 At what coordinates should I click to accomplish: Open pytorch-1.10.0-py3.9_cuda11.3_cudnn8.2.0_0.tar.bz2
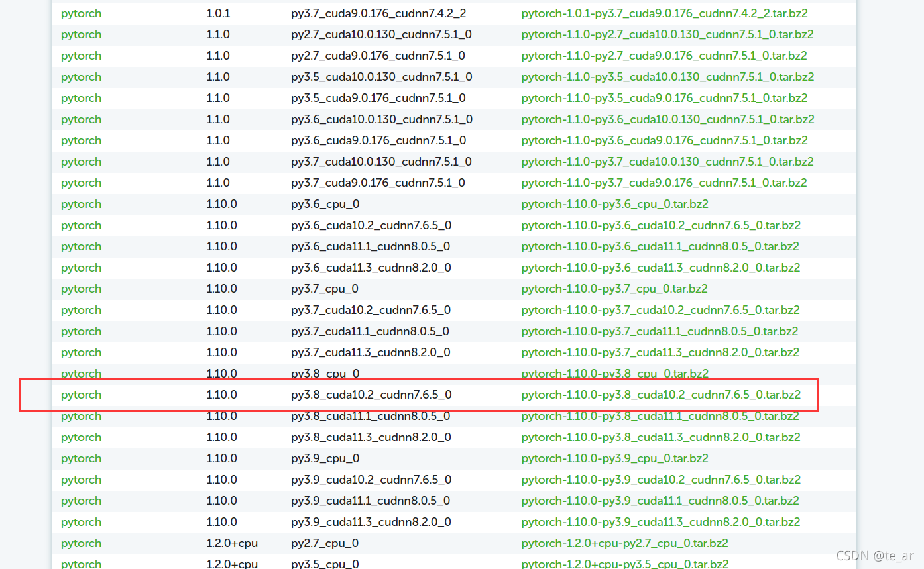[x=661, y=522]
